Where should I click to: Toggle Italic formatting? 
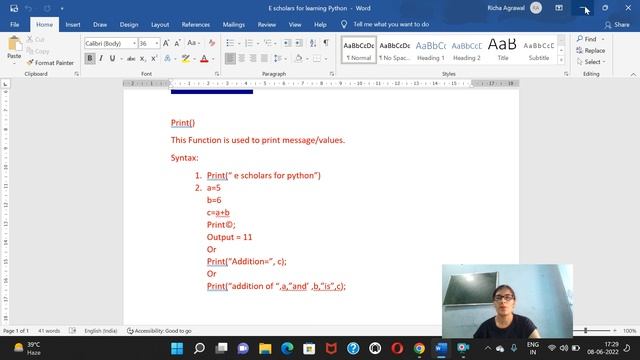(x=101, y=58)
